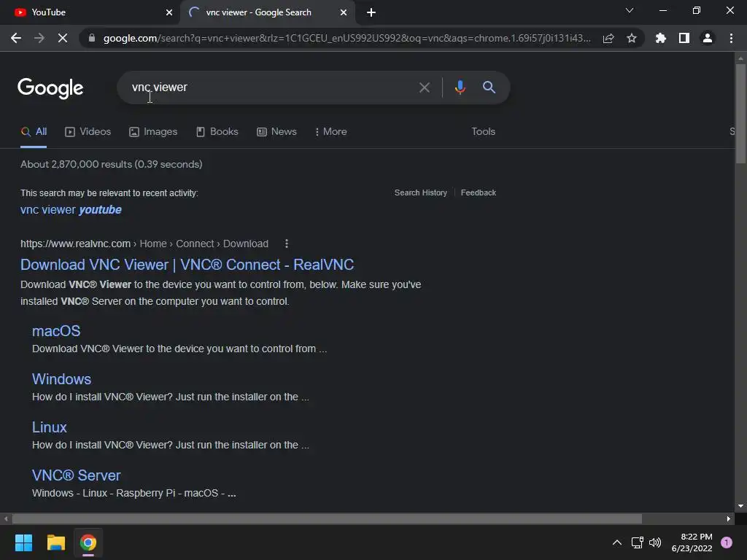Submit search with magnifier icon
747x560 pixels.
pos(489,87)
